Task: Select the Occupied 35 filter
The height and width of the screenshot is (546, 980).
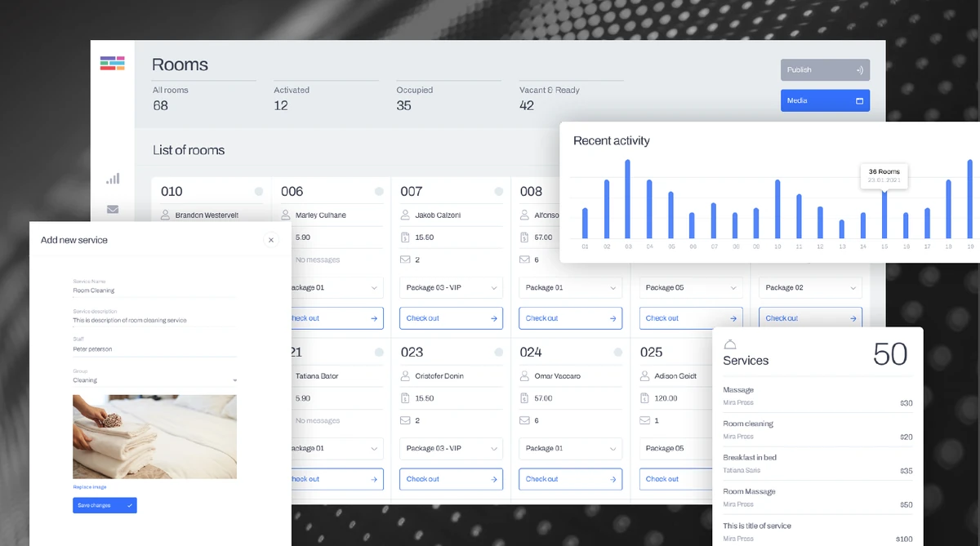Action: (448, 98)
